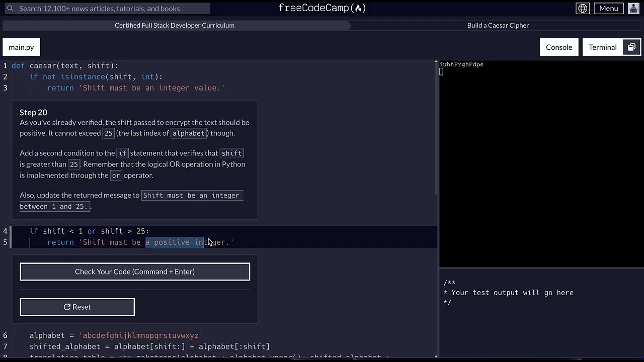The width and height of the screenshot is (644, 362).
Task: Click line 7 shifted_alphabet assignment
Action: 149,346
